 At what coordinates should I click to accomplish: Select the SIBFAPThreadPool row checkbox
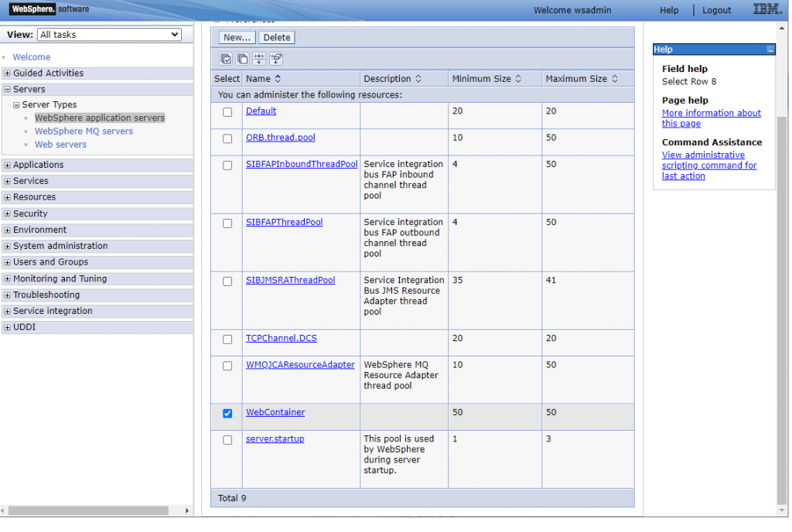tap(227, 223)
